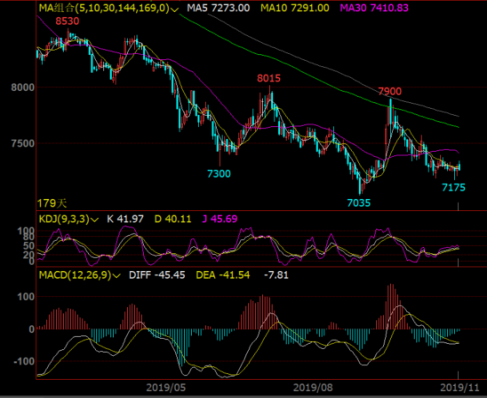The width and height of the screenshot is (488, 398).
Task: Click the MACD 0 axis label
Action: pyautogui.click(x=32, y=329)
